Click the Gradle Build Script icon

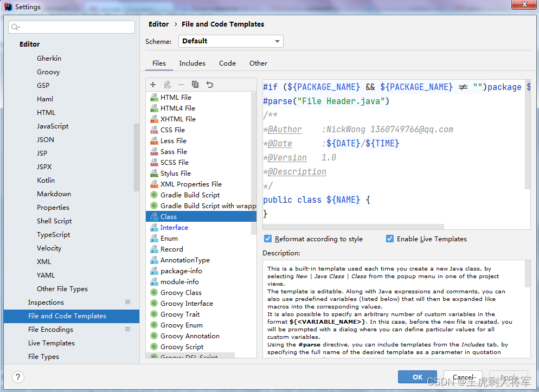pos(154,195)
